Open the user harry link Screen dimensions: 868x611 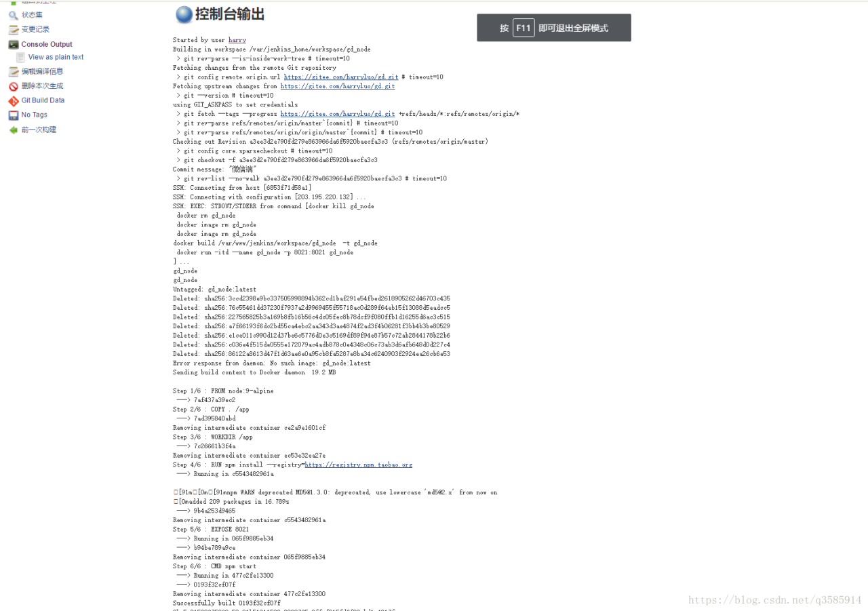pyautogui.click(x=237, y=40)
